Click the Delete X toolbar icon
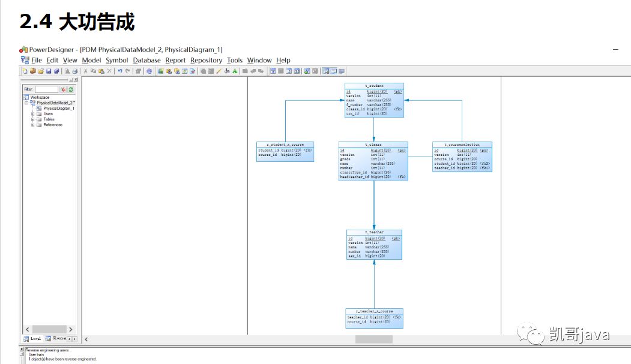This screenshot has height=364, width=631. [x=109, y=71]
